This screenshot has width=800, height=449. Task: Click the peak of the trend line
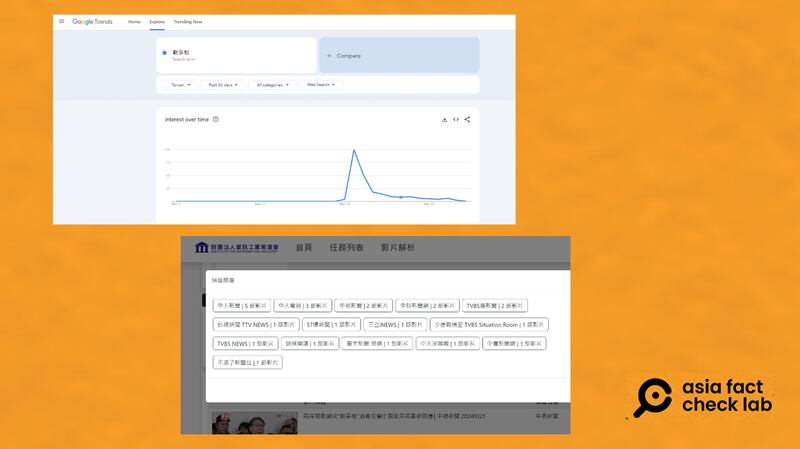[353, 150]
